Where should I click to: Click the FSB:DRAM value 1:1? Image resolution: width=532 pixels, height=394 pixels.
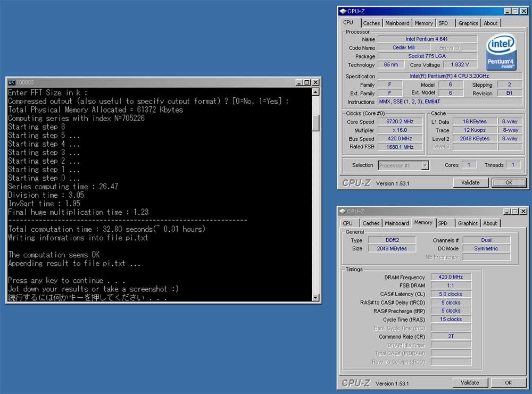[x=451, y=286]
